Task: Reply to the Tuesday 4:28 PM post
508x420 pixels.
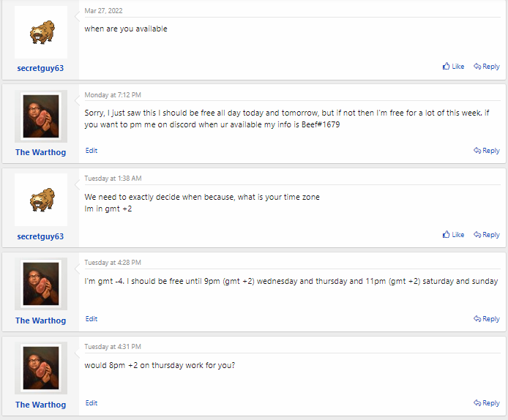Action: click(487, 319)
